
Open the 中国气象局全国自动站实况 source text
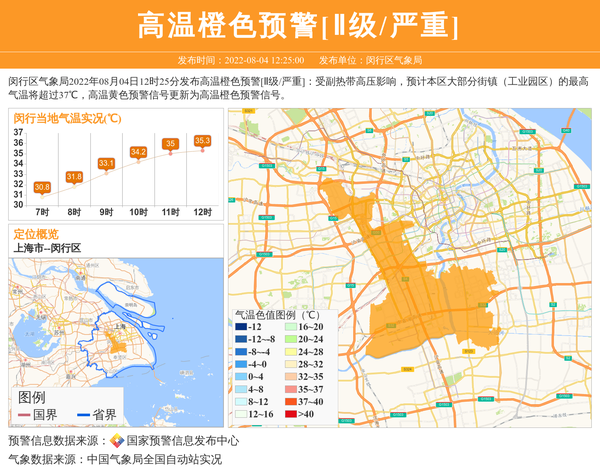coord(154,459)
